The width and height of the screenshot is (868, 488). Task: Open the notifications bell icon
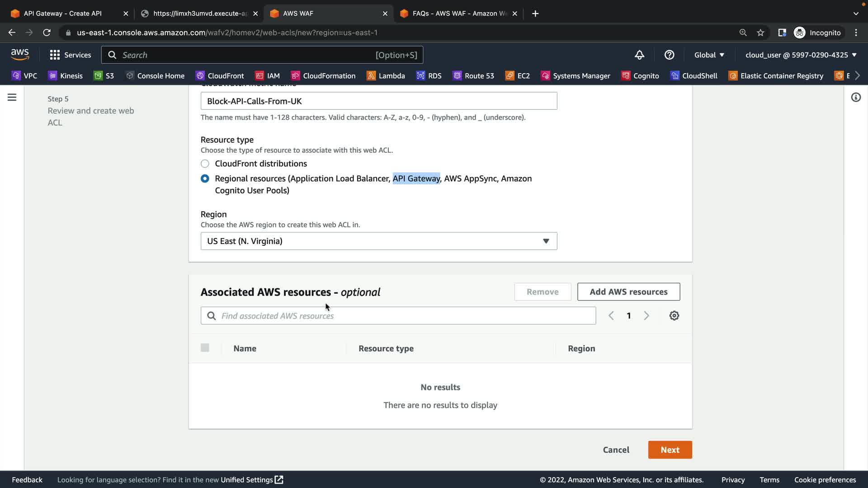pyautogui.click(x=639, y=55)
